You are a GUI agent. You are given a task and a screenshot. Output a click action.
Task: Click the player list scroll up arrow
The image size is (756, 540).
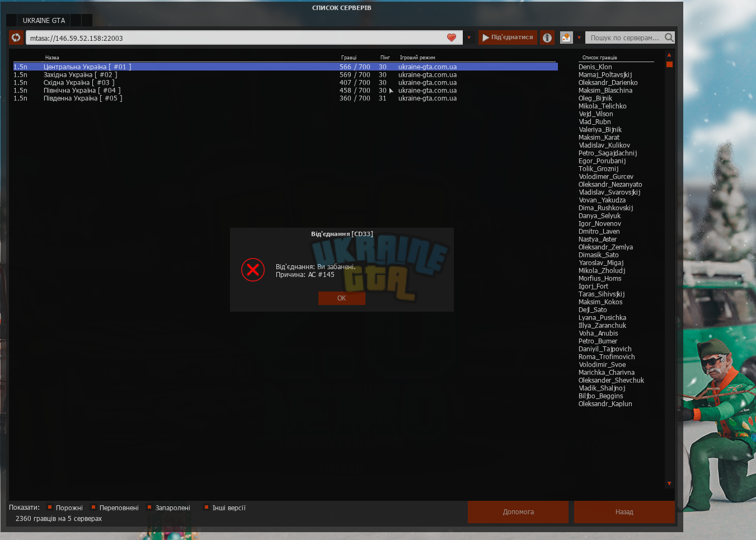(669, 55)
